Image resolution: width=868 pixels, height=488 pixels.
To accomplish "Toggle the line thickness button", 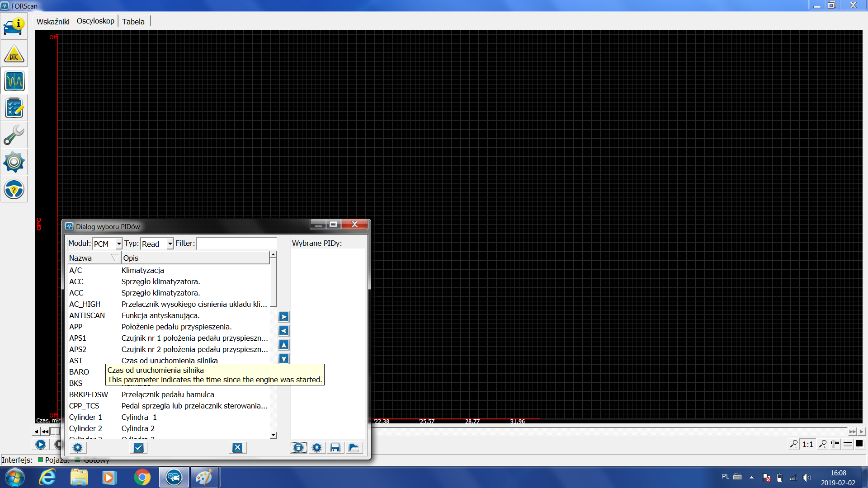I will tap(848, 444).
